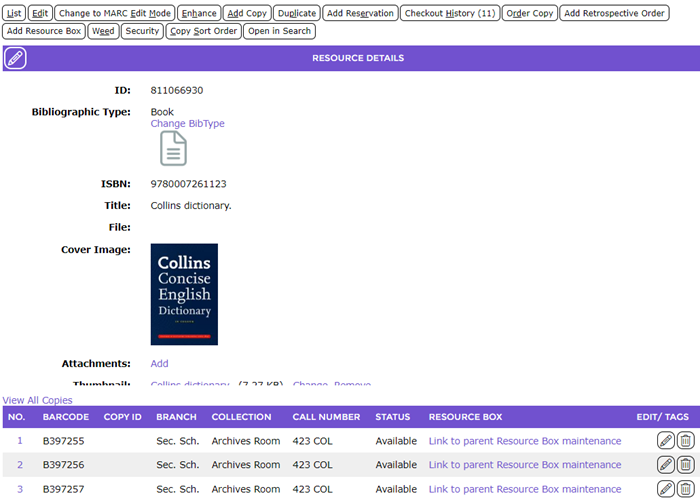The width and height of the screenshot is (700, 500).
Task: Open the Collins dictionary cover image
Action: click(184, 294)
